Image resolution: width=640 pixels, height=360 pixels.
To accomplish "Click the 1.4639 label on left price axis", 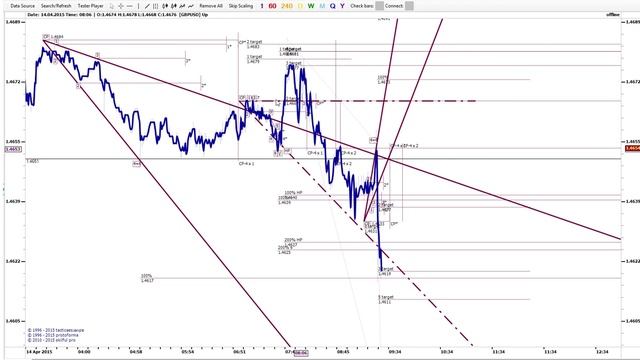I will pyautogui.click(x=13, y=201).
